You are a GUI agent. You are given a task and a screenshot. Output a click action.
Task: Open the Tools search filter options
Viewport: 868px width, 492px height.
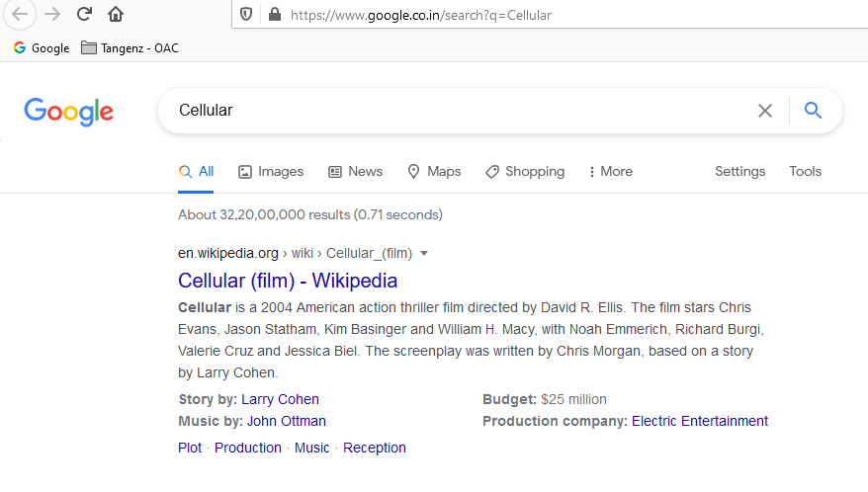(805, 172)
